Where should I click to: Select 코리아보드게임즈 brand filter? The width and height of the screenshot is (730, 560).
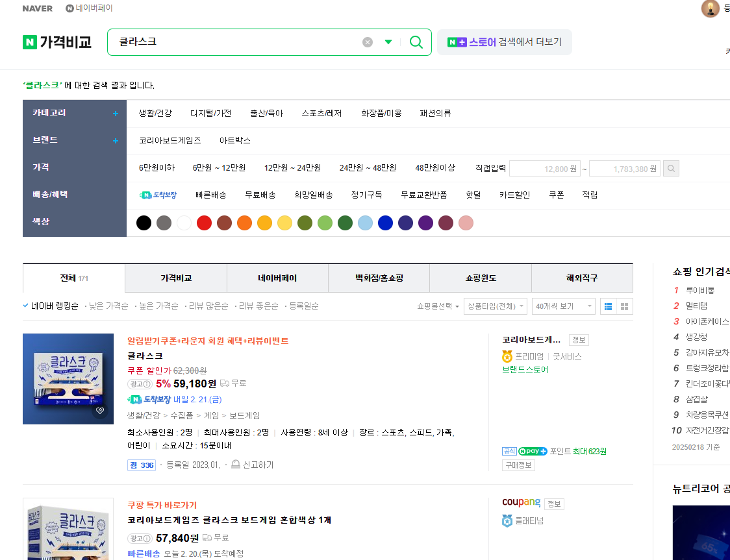tap(170, 140)
